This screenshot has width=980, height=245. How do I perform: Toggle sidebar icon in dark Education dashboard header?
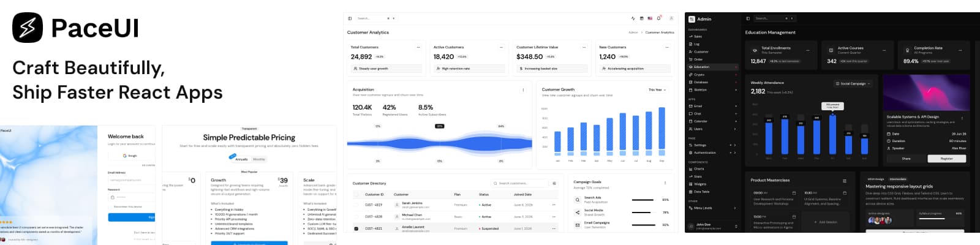pyautogui.click(x=748, y=18)
